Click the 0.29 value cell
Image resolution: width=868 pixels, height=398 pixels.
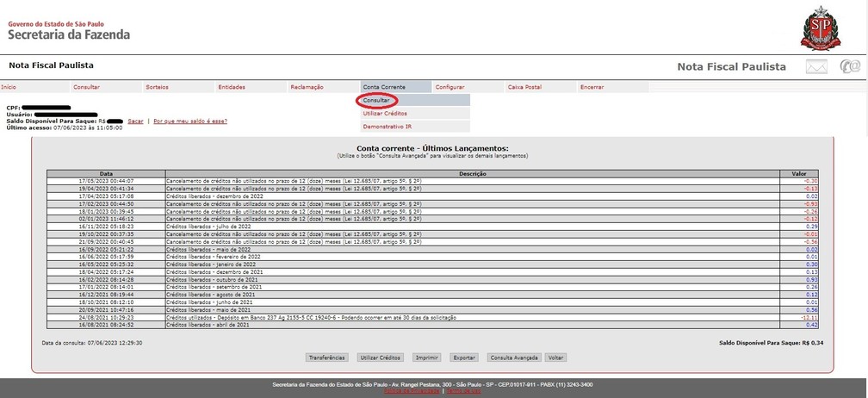coord(799,227)
